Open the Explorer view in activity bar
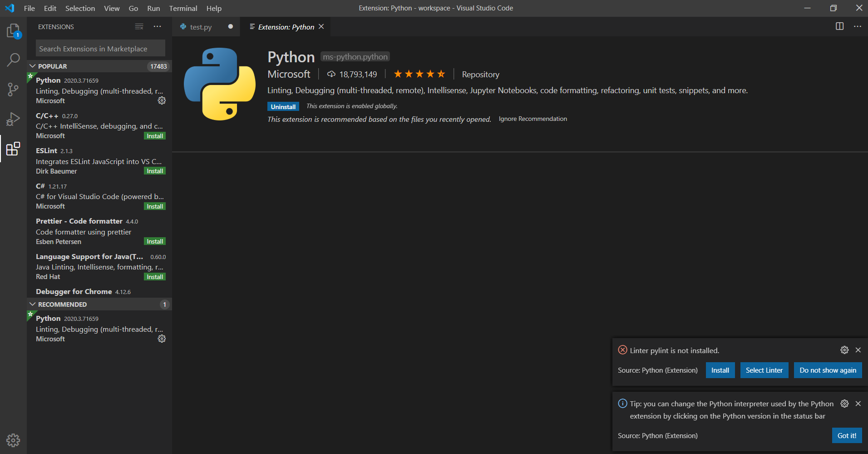The width and height of the screenshot is (868, 454). (13, 31)
